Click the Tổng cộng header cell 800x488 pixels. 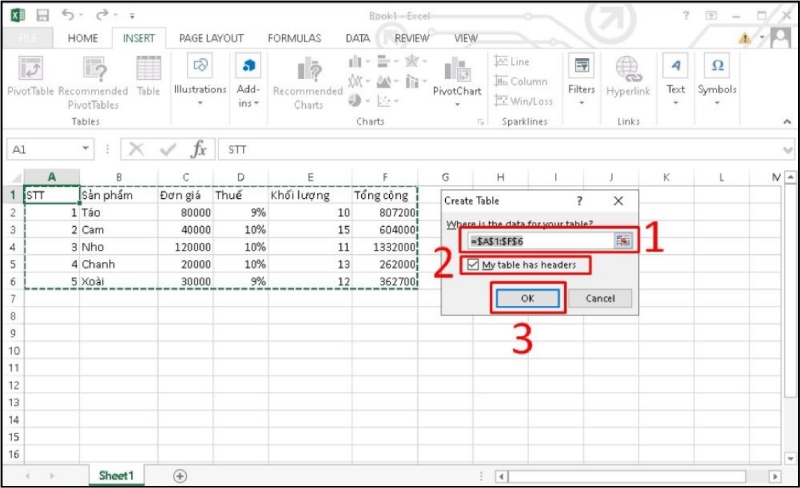[x=385, y=195]
